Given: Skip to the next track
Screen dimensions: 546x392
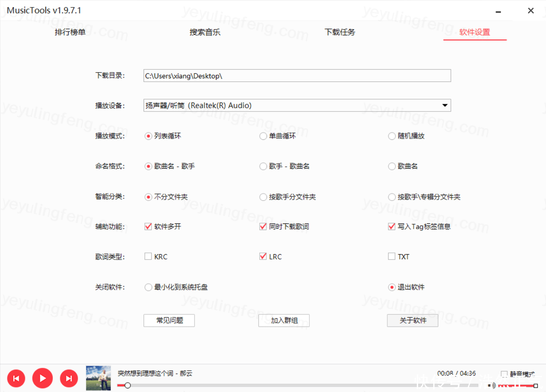Looking at the screenshot, I should [x=69, y=378].
